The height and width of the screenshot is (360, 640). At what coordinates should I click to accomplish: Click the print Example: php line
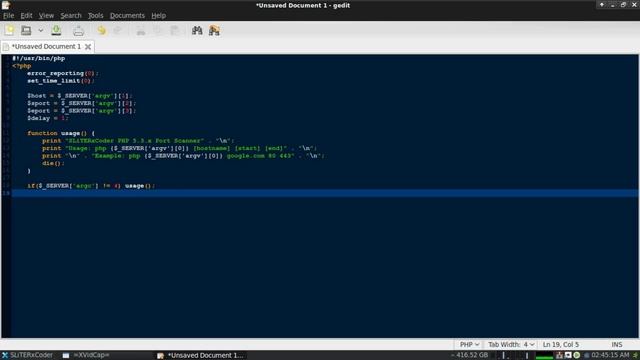click(x=183, y=156)
